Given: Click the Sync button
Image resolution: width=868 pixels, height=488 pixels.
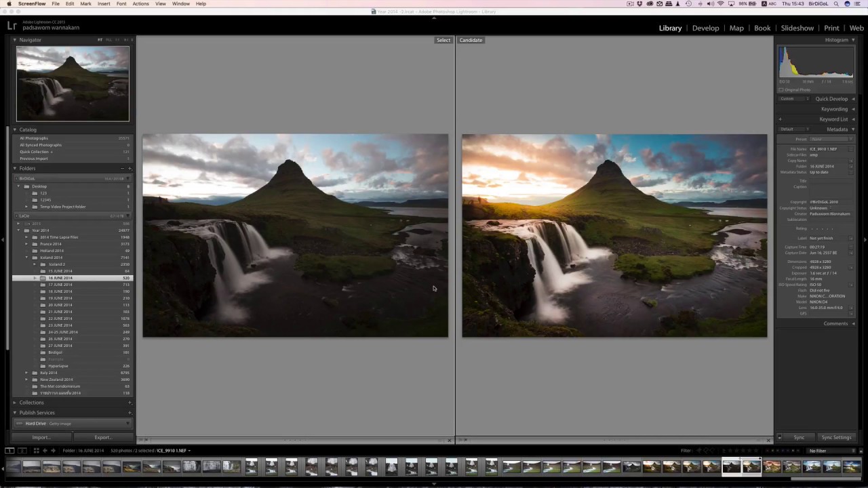Looking at the screenshot, I should tap(799, 437).
